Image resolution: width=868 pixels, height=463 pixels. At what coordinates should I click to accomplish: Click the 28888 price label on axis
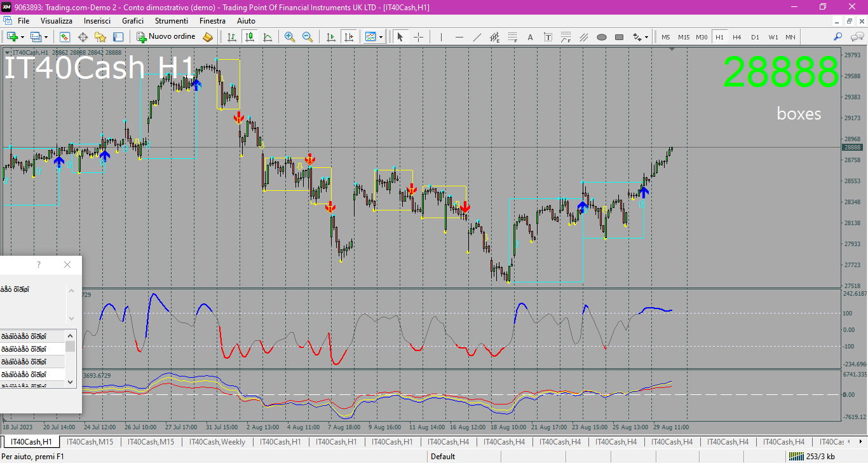pyautogui.click(x=852, y=147)
